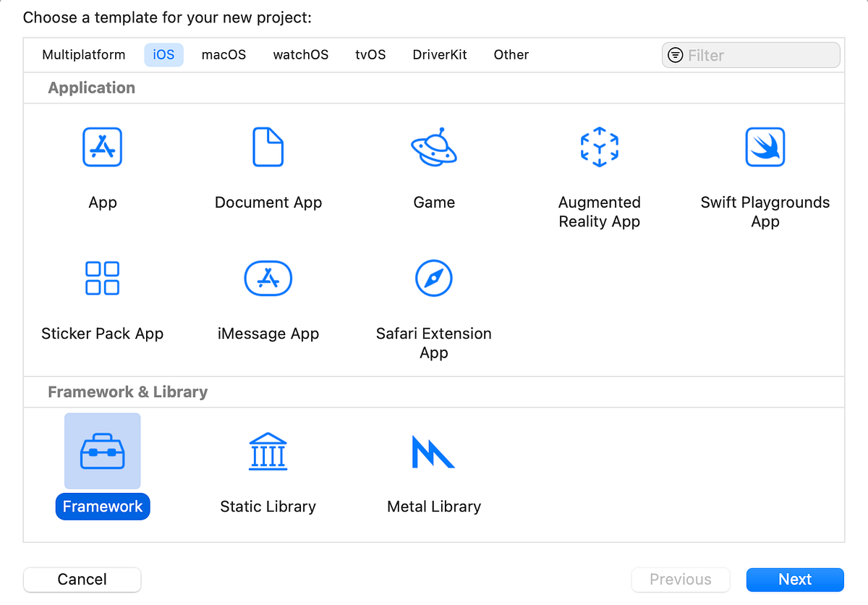Choose the Static Library template
Viewport: 868px width, 605px height.
click(x=268, y=451)
